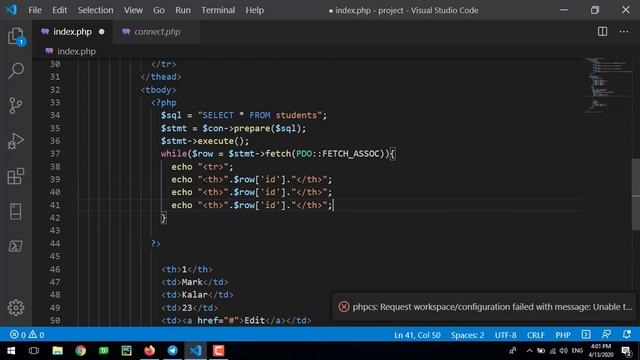Open the Help menu
The image size is (640, 360).
(254, 10)
